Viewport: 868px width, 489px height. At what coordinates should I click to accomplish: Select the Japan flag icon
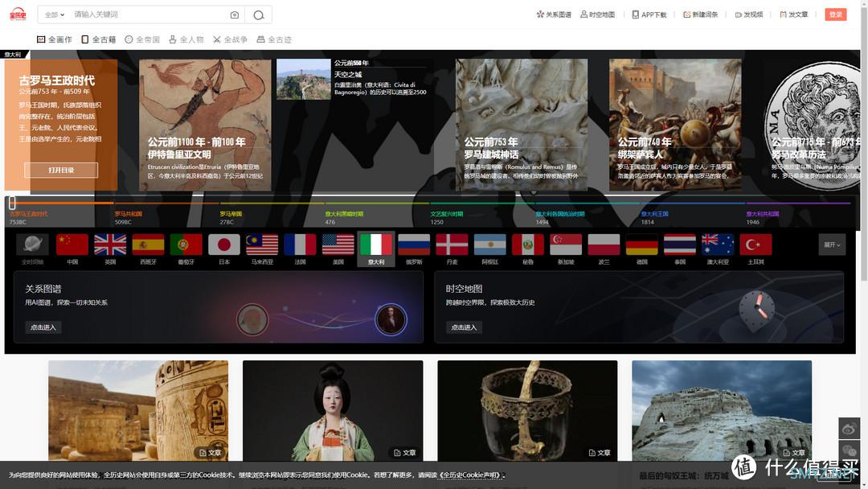point(224,244)
